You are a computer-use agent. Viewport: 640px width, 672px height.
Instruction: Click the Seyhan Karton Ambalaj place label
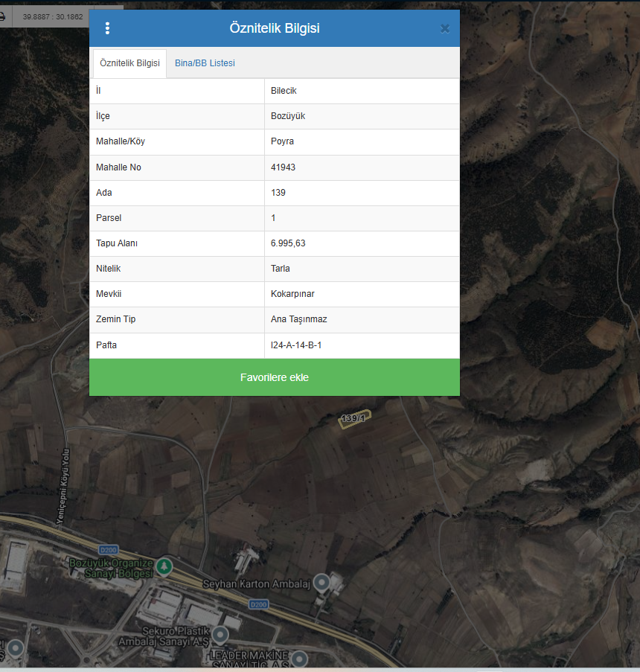256,583
